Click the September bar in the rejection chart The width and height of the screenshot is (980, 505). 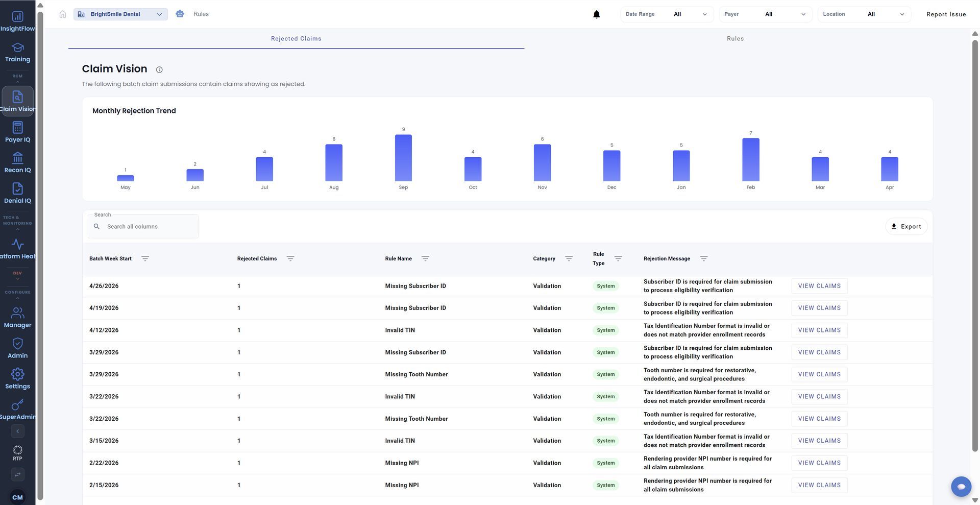[403, 158]
